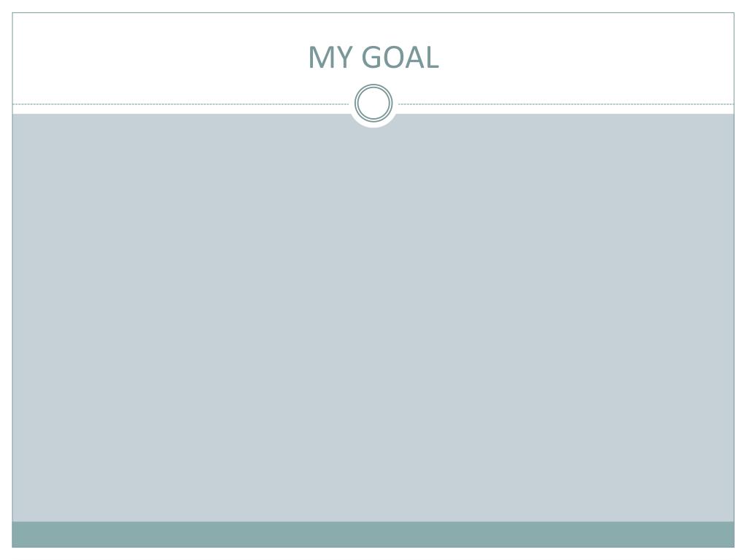
Task: Click the white header area right of title
Action: point(587,57)
